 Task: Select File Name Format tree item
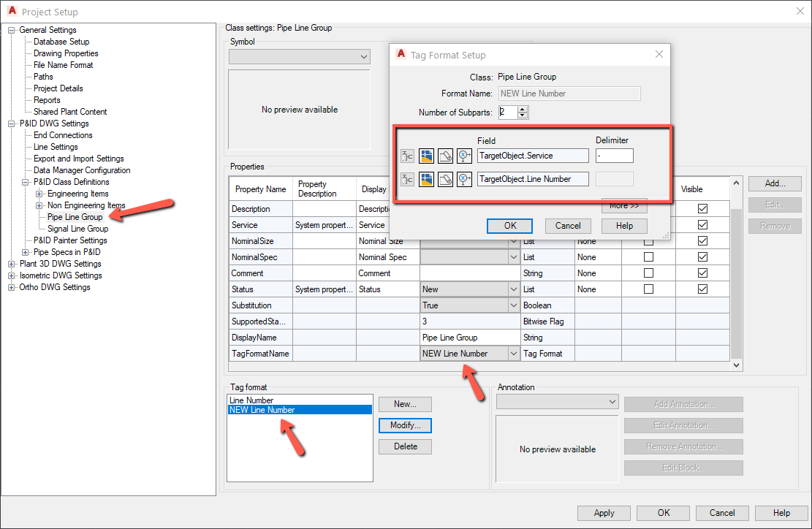[63, 65]
